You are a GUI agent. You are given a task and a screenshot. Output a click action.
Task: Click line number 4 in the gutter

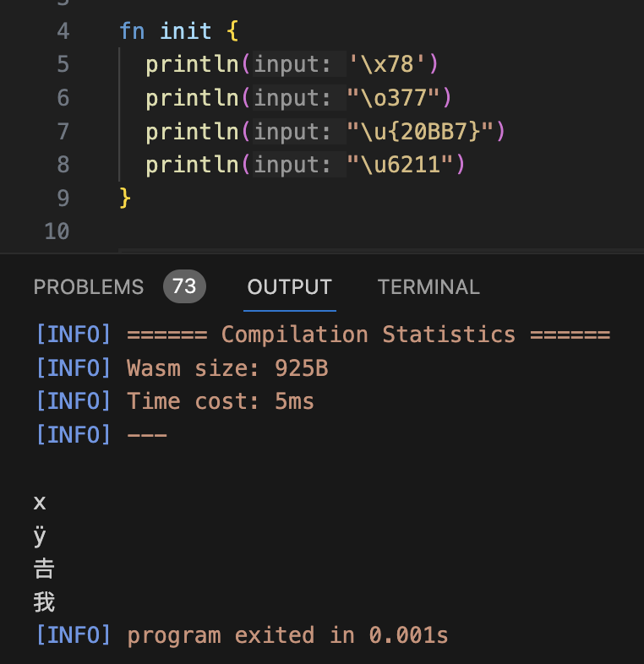63,31
